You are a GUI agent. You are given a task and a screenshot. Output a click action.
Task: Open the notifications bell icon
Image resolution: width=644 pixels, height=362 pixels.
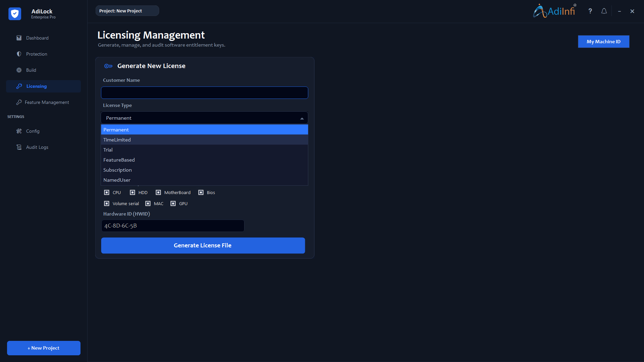[604, 11]
